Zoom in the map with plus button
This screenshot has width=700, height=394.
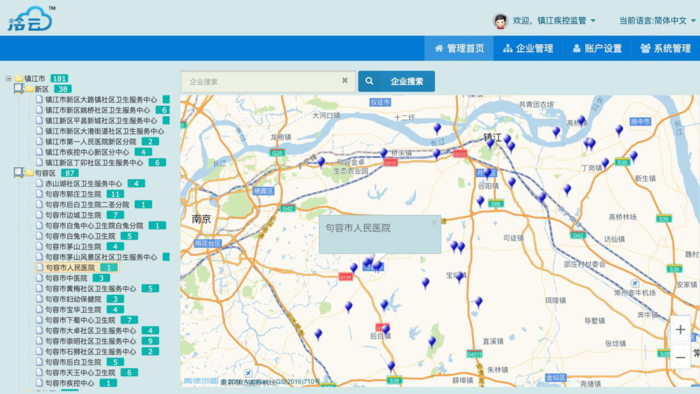[x=680, y=330]
